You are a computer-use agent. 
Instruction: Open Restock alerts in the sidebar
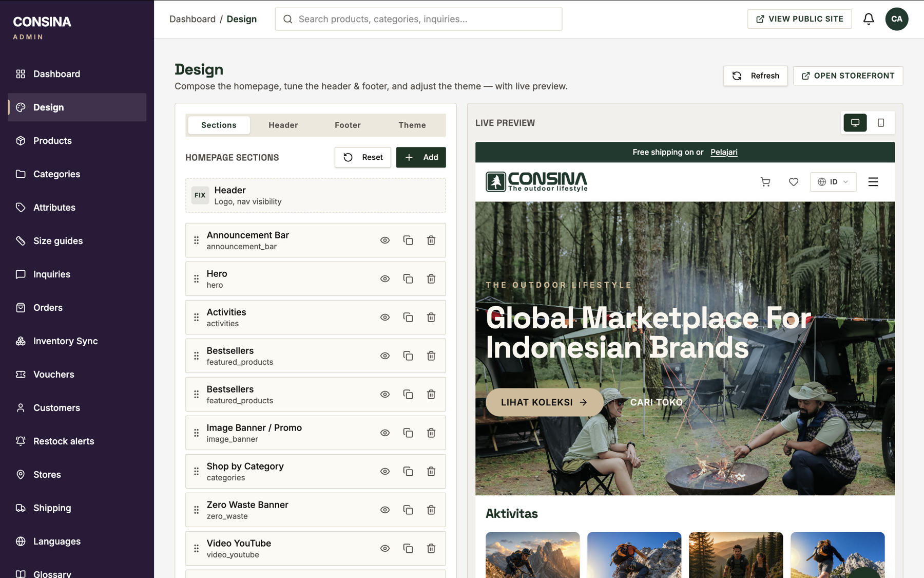[77, 441]
